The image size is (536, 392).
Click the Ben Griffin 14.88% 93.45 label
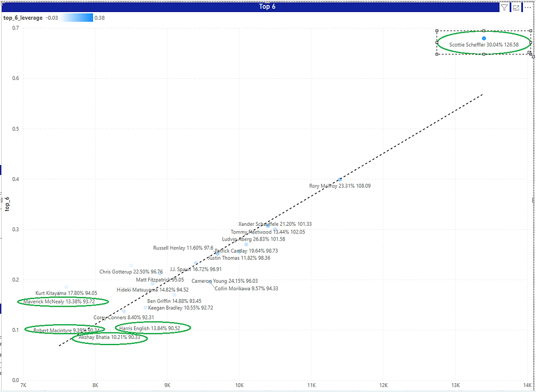[174, 301]
